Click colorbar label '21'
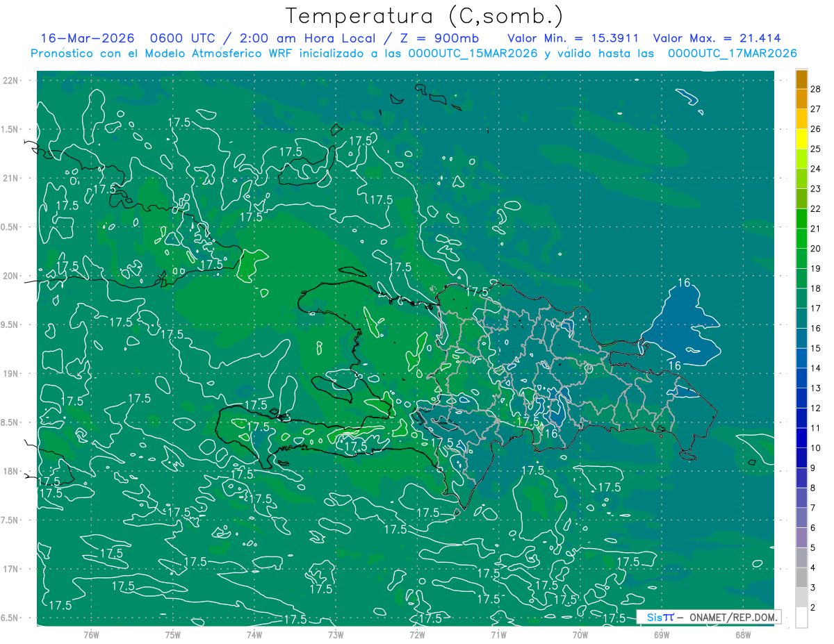834x644 pixels. point(816,229)
